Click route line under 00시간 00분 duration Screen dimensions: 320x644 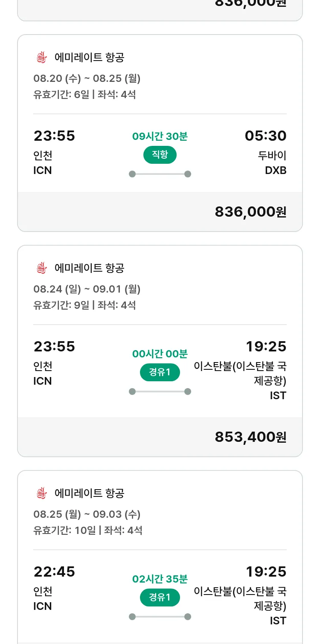tap(160, 392)
